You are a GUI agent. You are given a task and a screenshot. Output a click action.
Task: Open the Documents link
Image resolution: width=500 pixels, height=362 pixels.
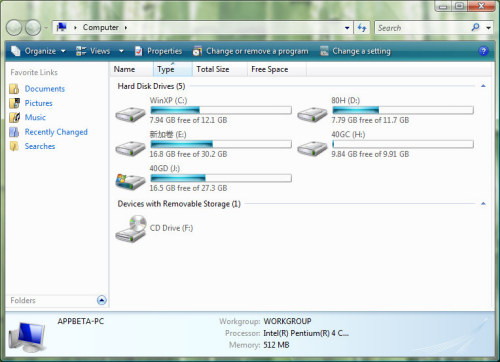coord(45,89)
